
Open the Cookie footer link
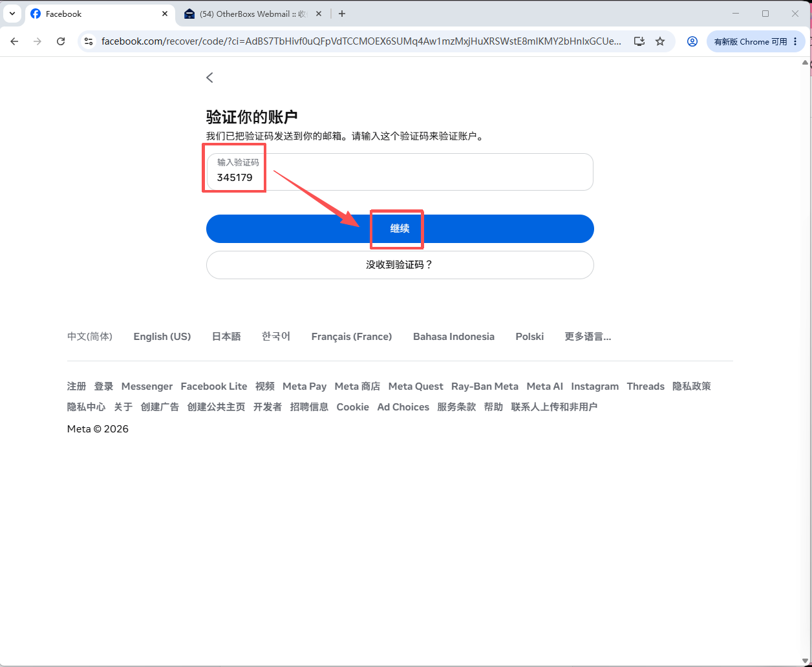(353, 407)
